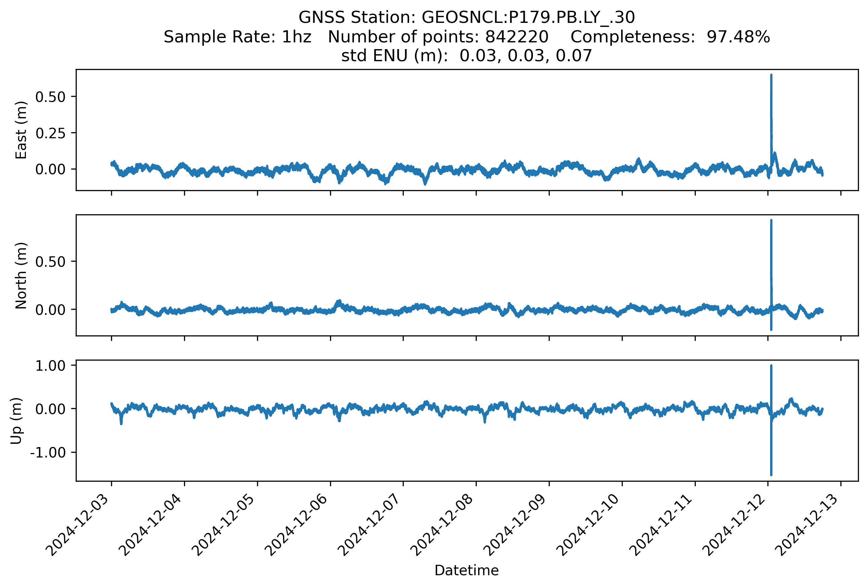
Task: Click the GNSS Station title text
Action: click(467, 17)
